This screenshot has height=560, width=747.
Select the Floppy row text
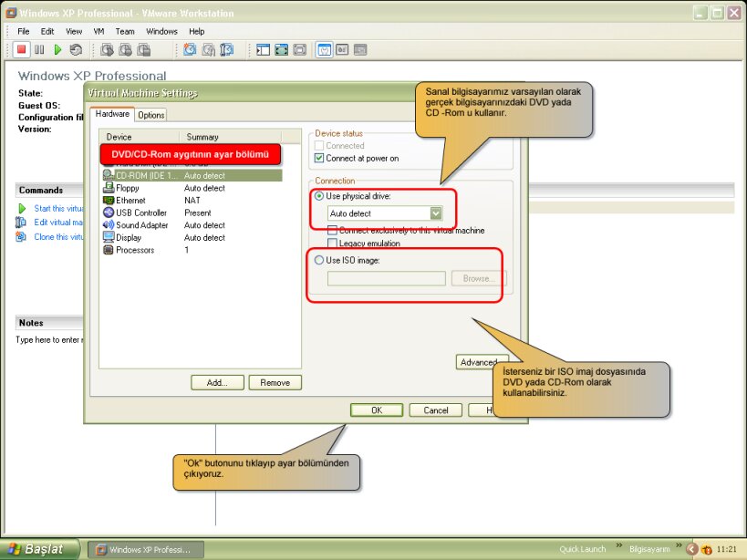pyautogui.click(x=128, y=188)
